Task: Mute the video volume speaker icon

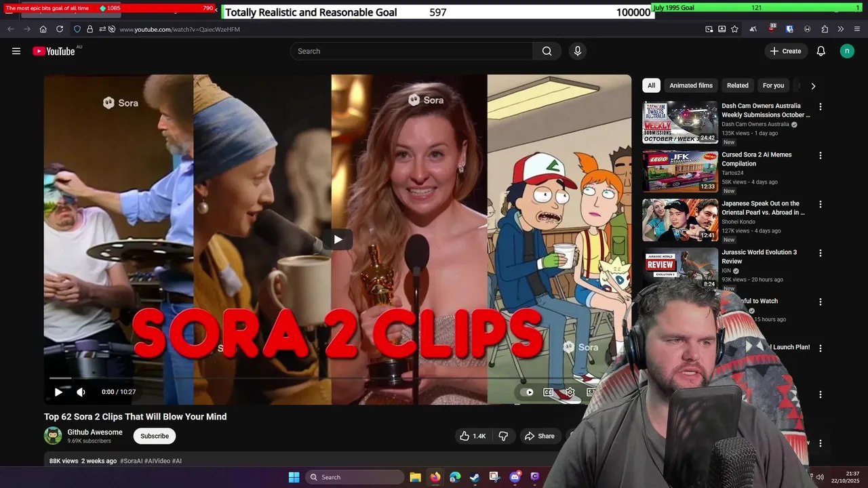Action: (x=81, y=392)
